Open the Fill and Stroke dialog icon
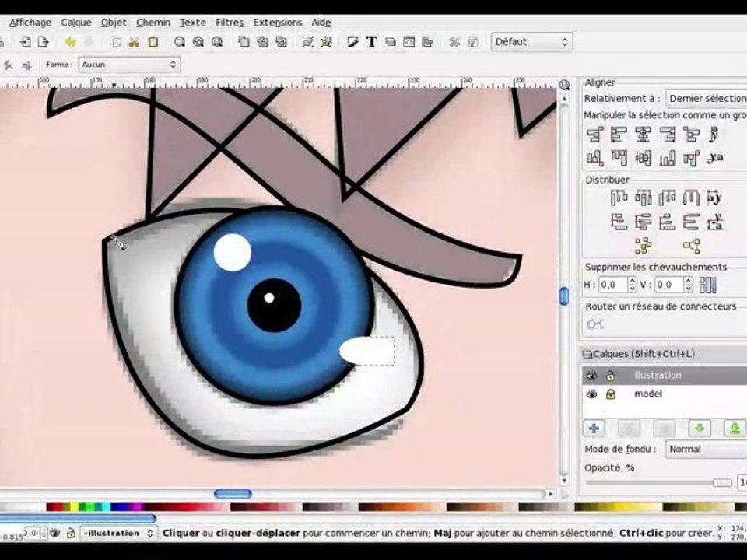Screen dimensions: 747x560 [352, 42]
